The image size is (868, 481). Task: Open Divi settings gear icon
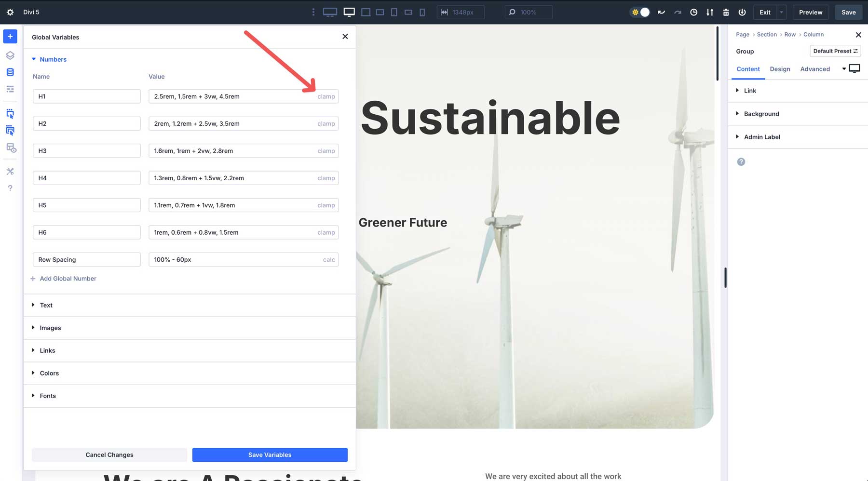pyautogui.click(x=10, y=12)
